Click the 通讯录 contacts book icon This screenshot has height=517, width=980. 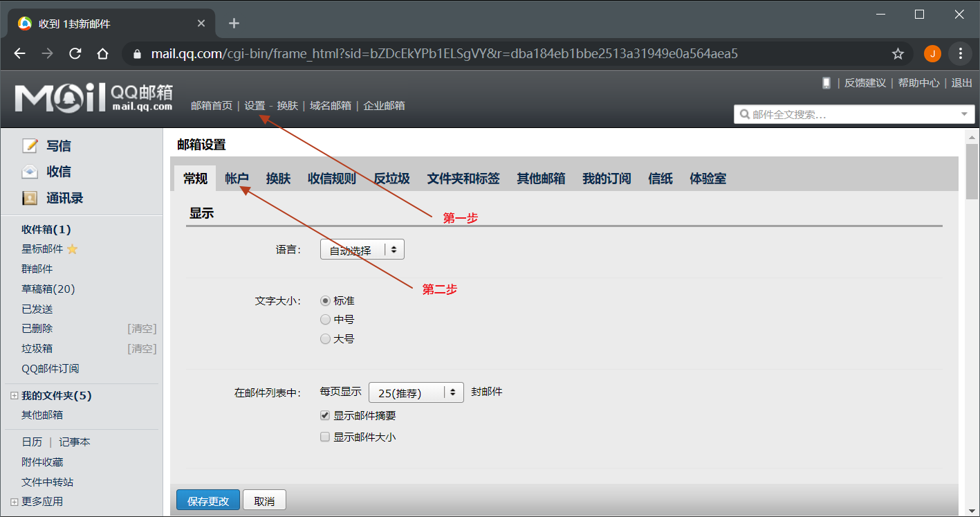30,198
